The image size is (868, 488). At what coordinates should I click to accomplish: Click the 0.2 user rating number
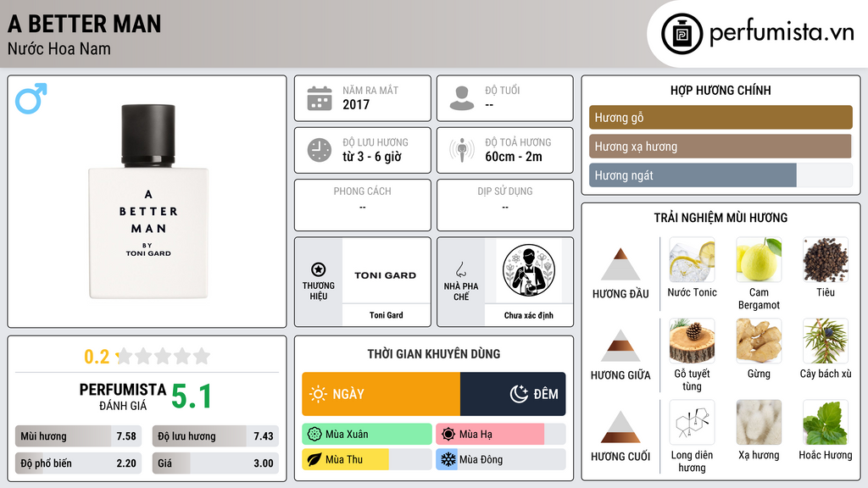coord(97,357)
